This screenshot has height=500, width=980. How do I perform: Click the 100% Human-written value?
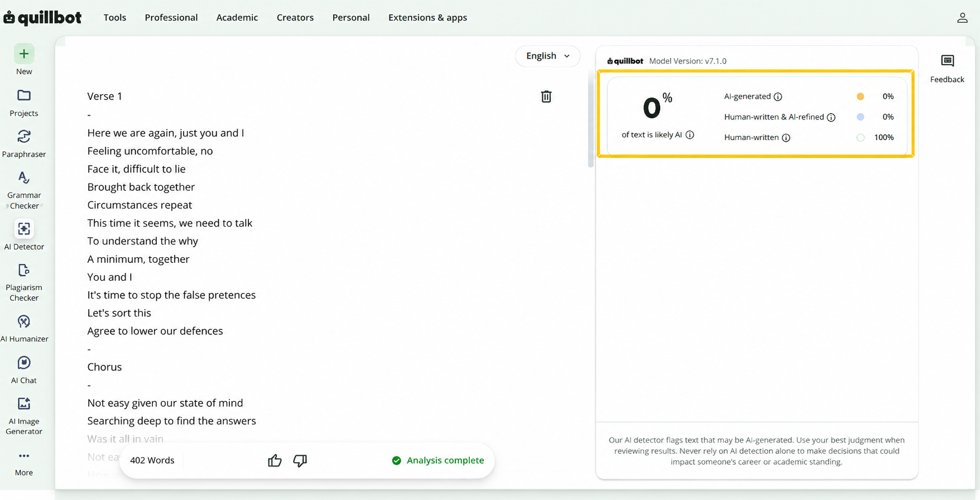[x=883, y=138]
